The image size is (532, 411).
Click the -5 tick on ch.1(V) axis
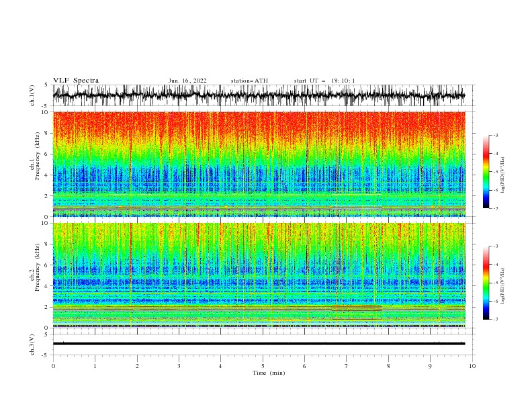[46, 106]
